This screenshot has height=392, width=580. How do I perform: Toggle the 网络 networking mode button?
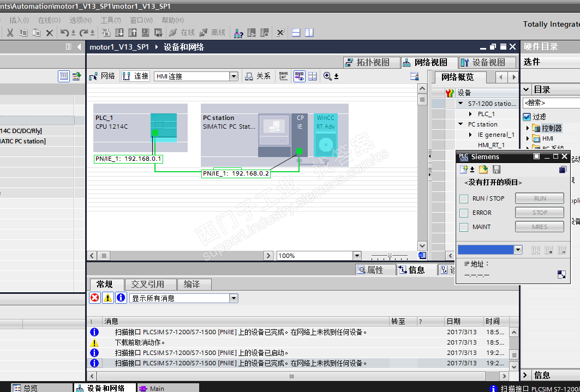[x=103, y=76]
